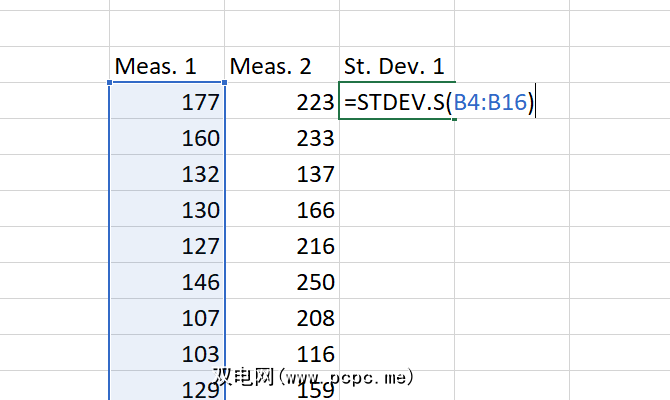Select the cell containing 127
This screenshot has width=670, height=400.
point(167,246)
